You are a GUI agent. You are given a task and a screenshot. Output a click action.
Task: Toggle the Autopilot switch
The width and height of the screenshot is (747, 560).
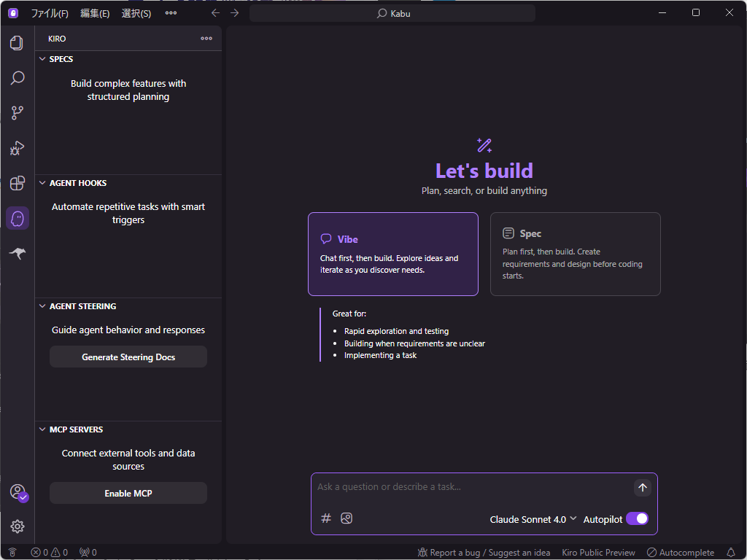coord(637,518)
